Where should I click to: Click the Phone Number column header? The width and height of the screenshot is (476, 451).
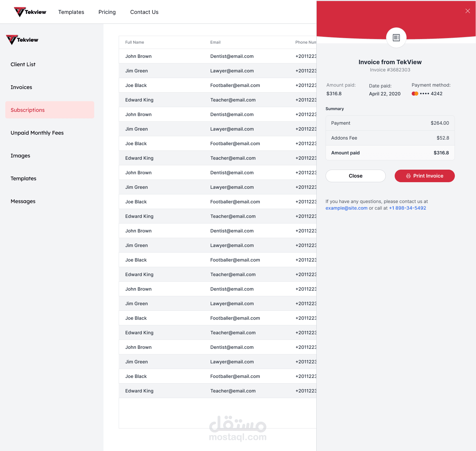point(306,42)
